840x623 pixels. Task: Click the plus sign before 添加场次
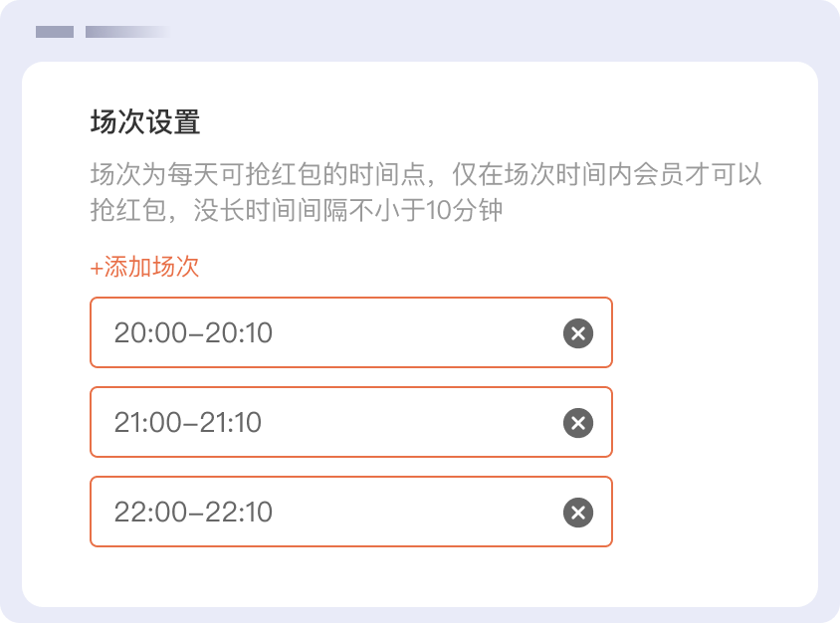click(96, 269)
